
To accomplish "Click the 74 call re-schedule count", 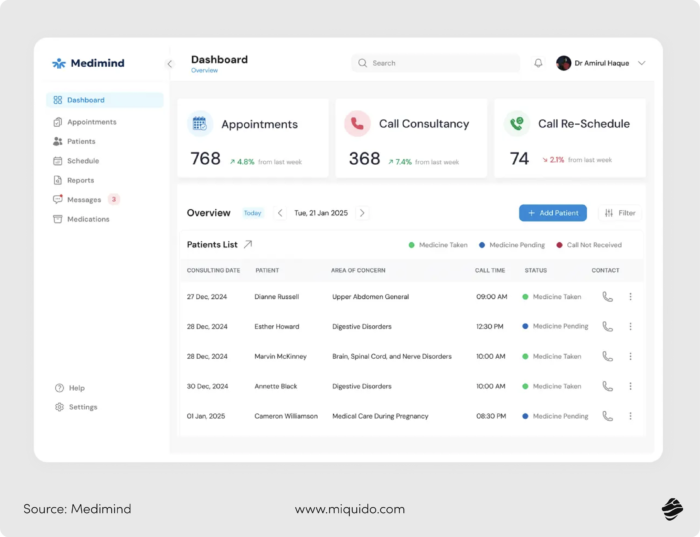I will 519,158.
